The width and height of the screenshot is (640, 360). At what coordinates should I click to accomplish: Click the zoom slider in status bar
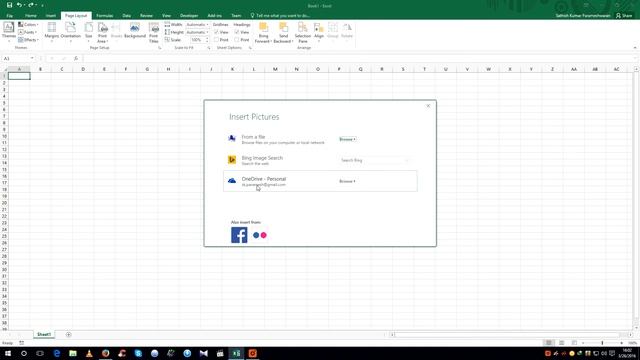(602, 343)
